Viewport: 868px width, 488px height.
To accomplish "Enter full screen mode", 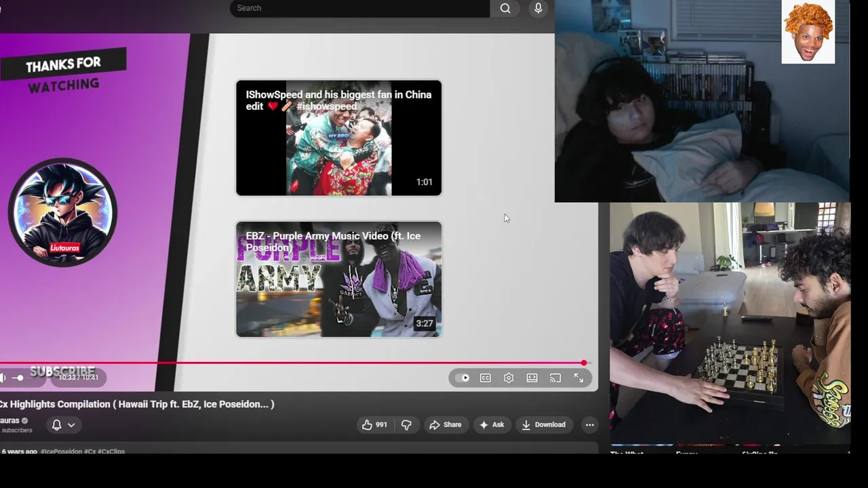I will pos(578,378).
